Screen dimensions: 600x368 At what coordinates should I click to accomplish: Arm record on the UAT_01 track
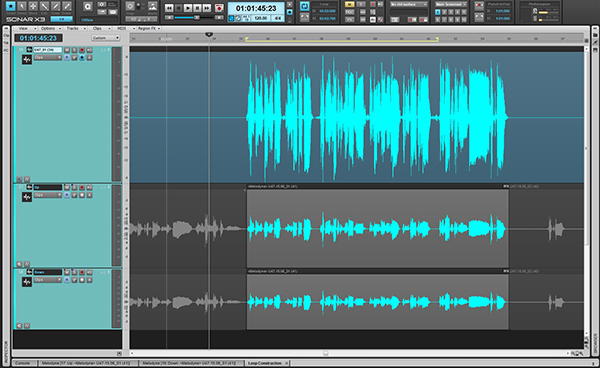82,50
